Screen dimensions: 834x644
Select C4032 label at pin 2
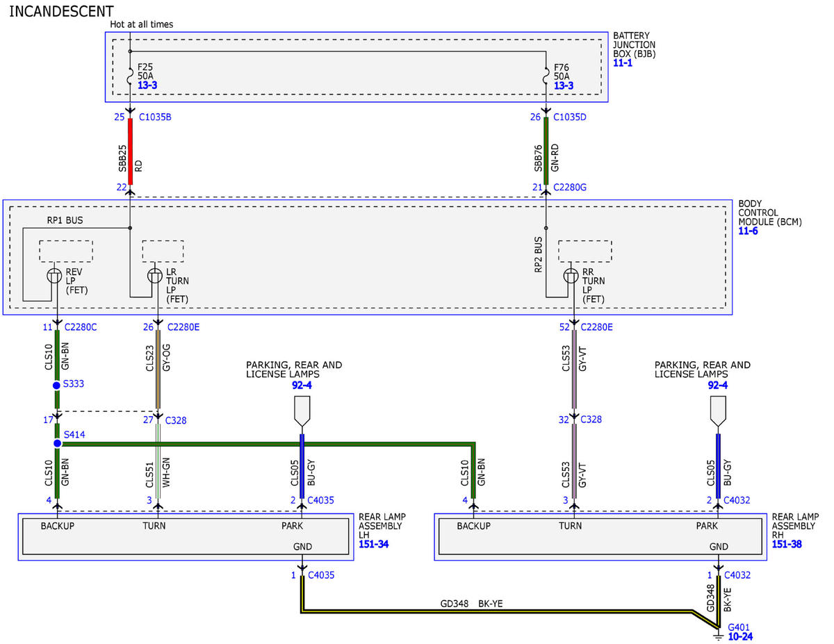[737, 499]
